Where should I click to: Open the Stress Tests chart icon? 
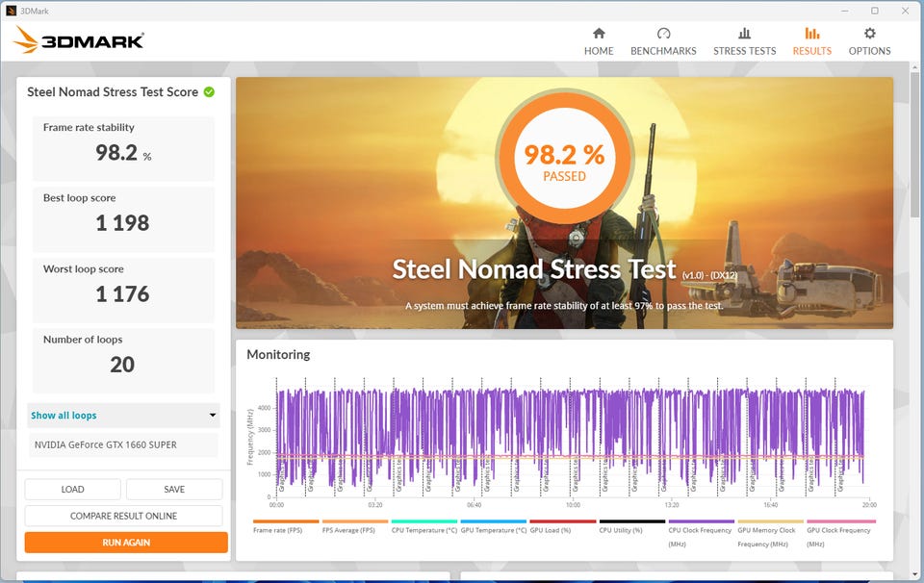[745, 33]
